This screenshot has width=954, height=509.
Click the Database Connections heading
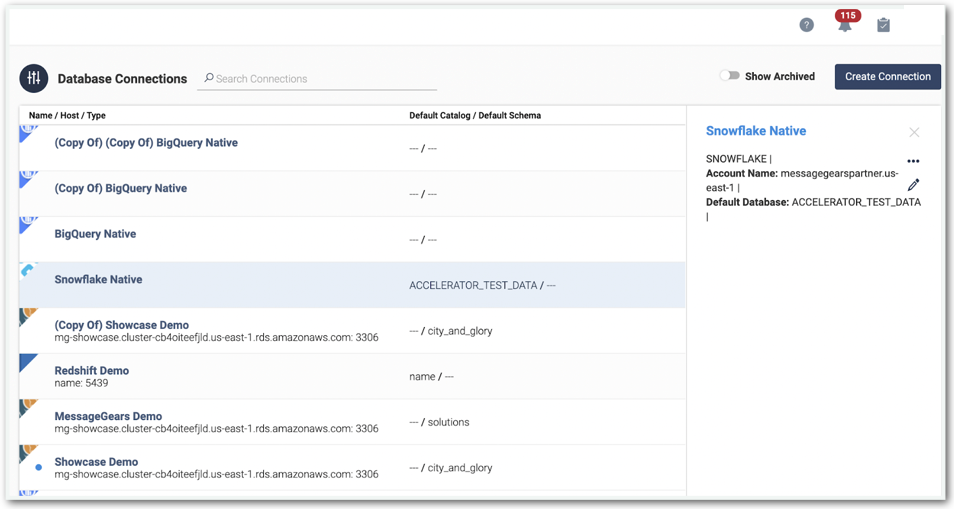(x=122, y=79)
